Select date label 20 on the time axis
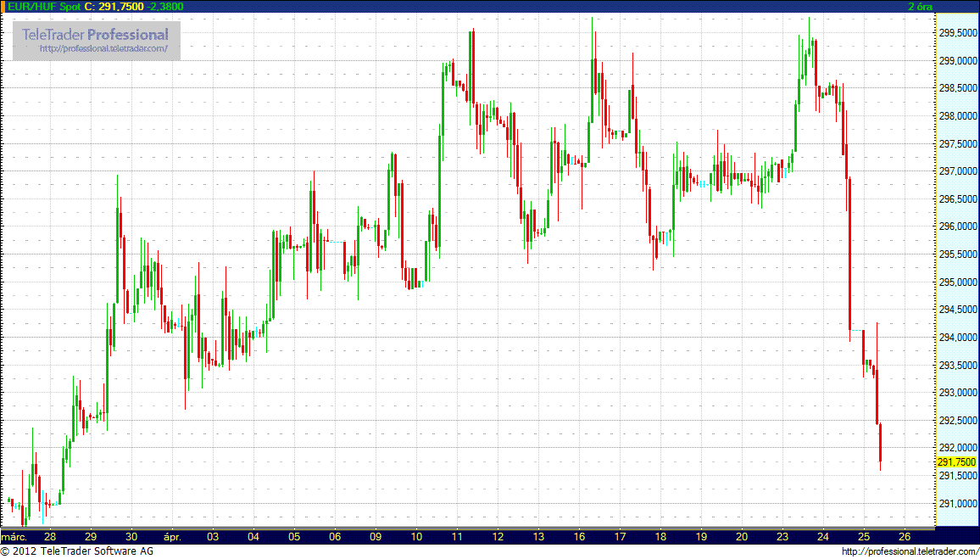 pyautogui.click(x=742, y=537)
